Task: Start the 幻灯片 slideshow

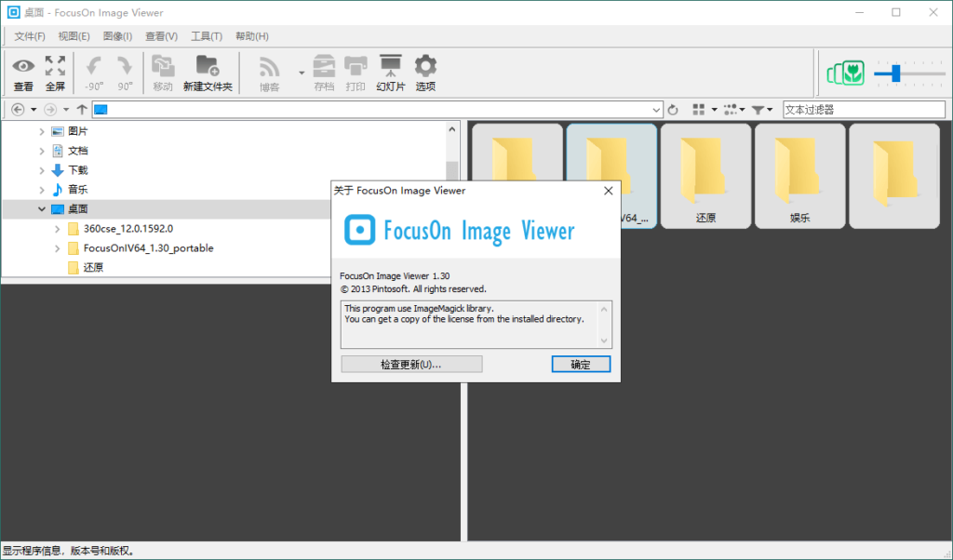Action: 390,73
